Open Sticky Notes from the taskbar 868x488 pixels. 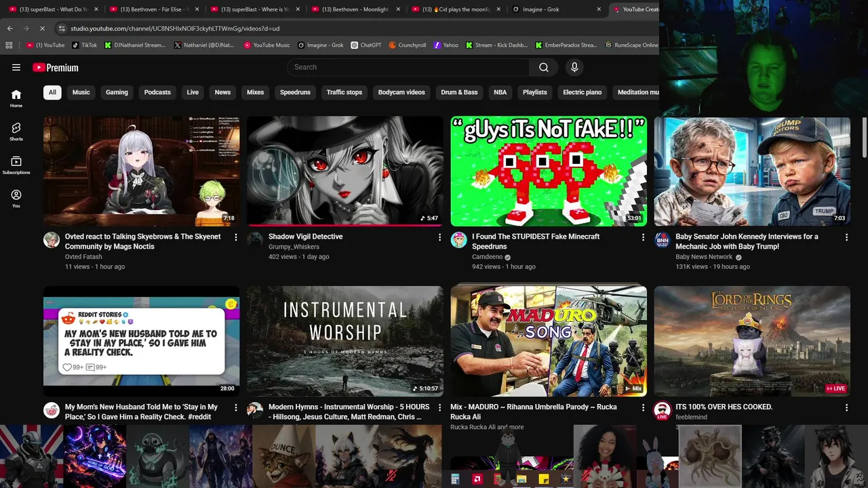(x=543, y=479)
